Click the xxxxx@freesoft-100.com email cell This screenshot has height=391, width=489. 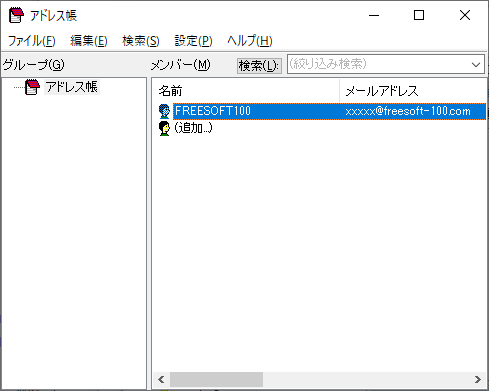click(408, 111)
